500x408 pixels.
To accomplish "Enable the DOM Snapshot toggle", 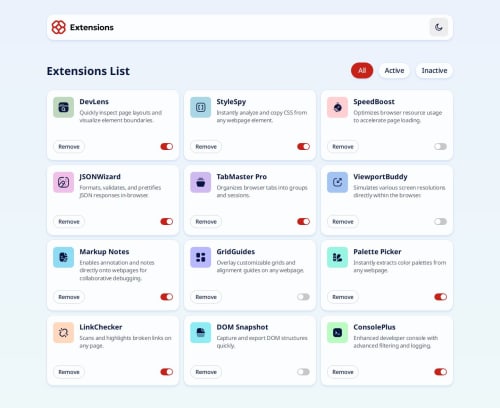I will (303, 372).
